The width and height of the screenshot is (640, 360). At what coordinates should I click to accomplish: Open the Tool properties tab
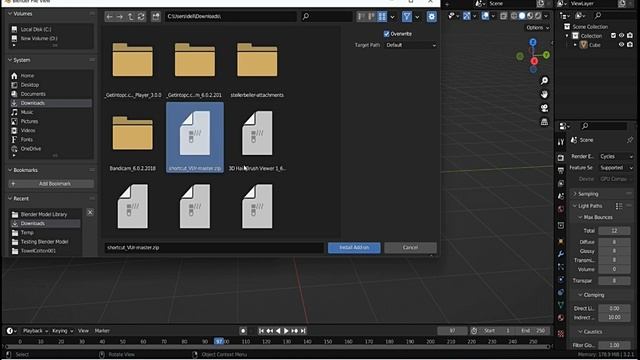tap(561, 141)
